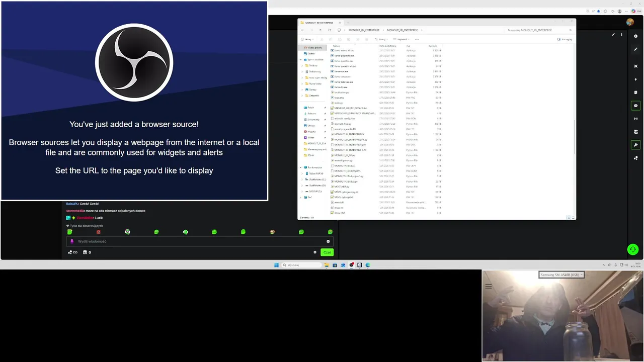
Task: Open emoji picker in chat message box
Action: (328, 241)
